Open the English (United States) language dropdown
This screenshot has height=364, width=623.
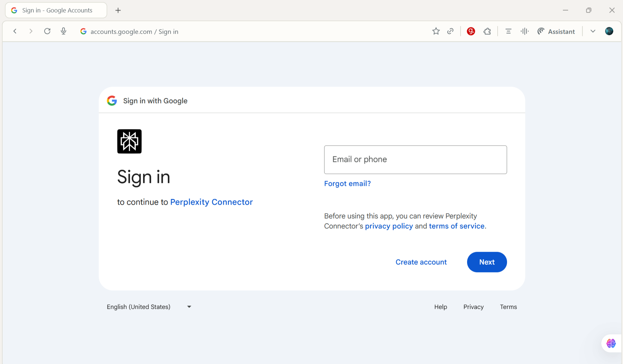point(149,307)
